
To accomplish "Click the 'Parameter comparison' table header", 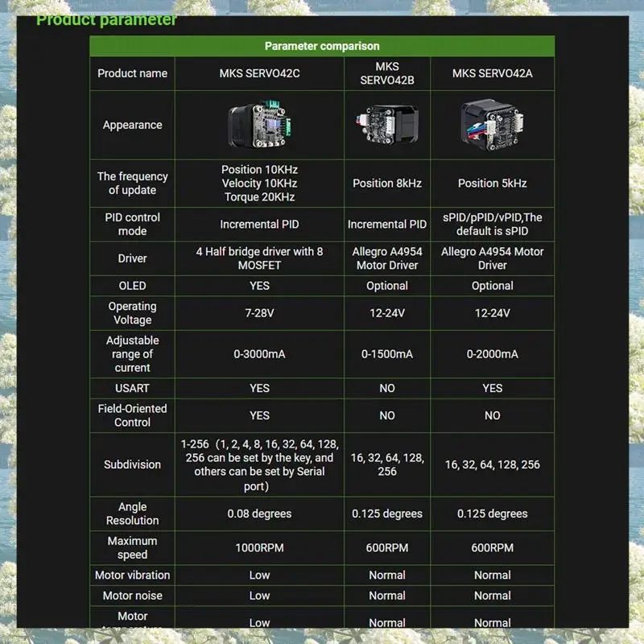I will click(322, 46).
